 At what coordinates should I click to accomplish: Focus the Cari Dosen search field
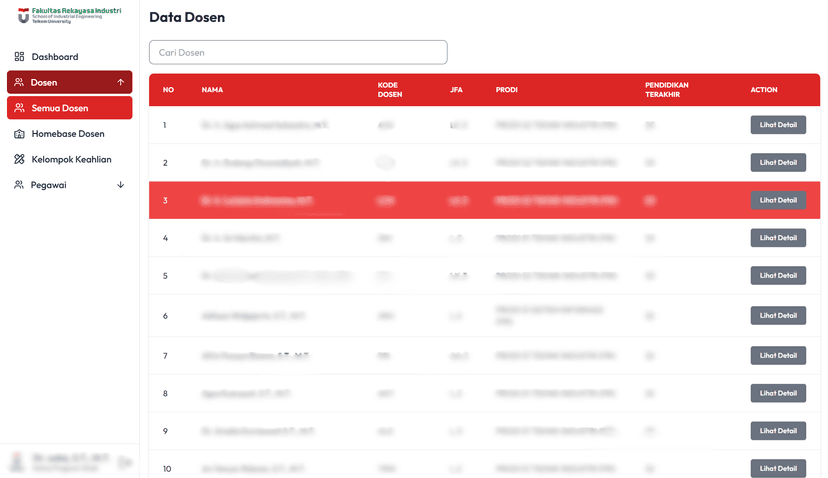[298, 52]
